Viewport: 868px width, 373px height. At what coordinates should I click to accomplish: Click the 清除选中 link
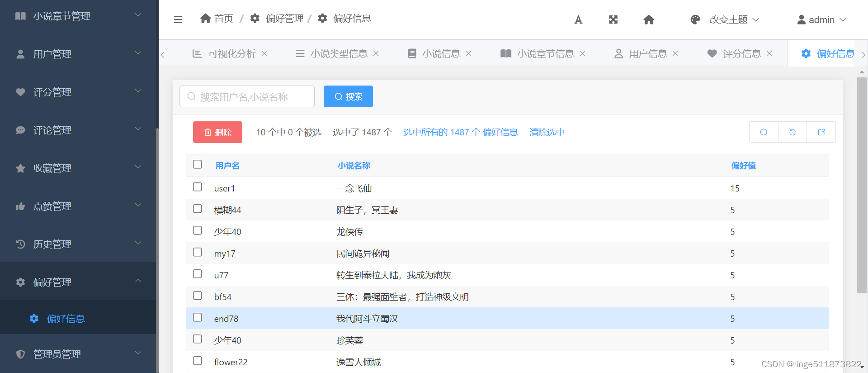coord(547,132)
